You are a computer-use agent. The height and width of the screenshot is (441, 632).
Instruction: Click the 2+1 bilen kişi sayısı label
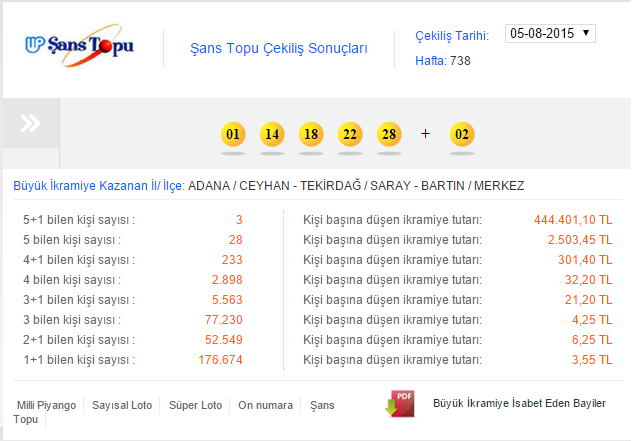[x=79, y=340]
